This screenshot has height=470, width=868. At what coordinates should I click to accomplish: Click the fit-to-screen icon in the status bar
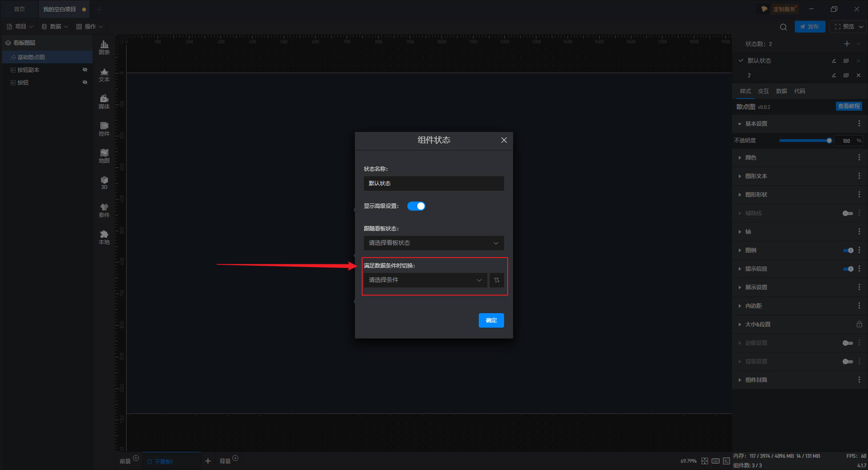(704, 461)
